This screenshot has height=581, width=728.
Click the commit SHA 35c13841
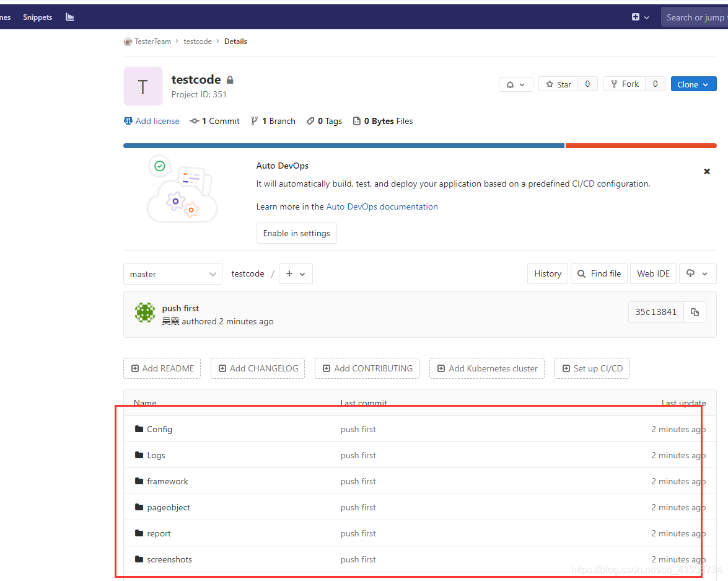[656, 312]
